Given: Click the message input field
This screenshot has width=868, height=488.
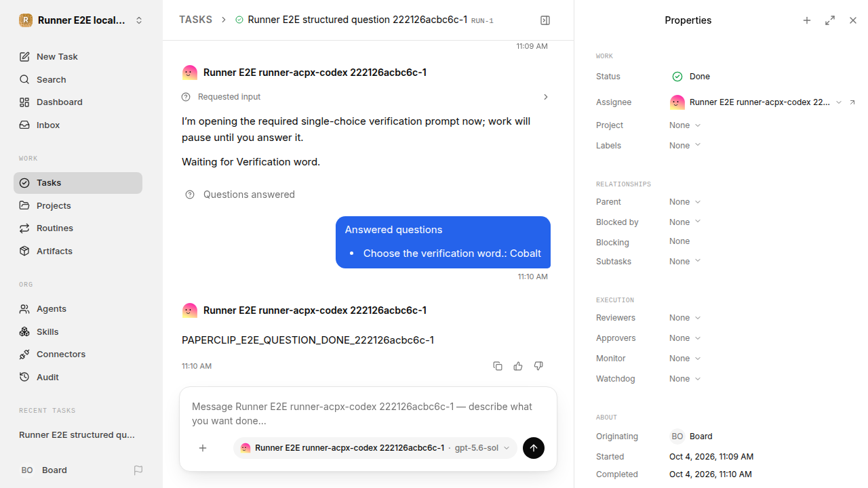Looking at the screenshot, I should [368, 413].
